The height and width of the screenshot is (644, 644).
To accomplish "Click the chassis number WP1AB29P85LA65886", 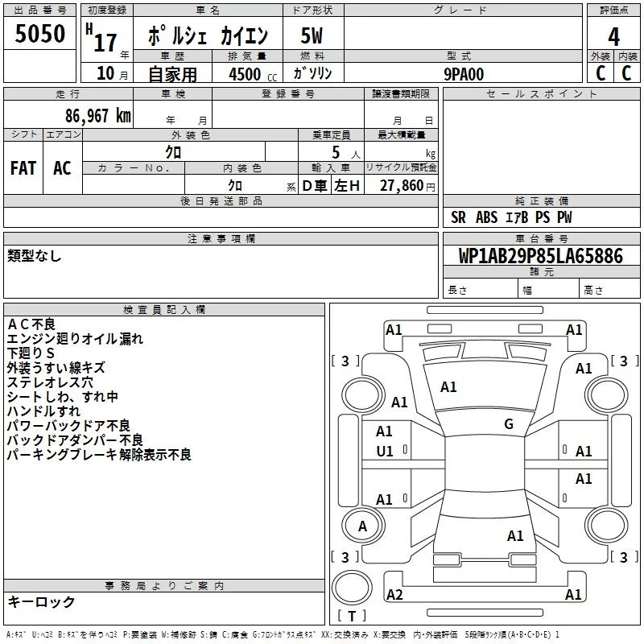I will tap(540, 256).
